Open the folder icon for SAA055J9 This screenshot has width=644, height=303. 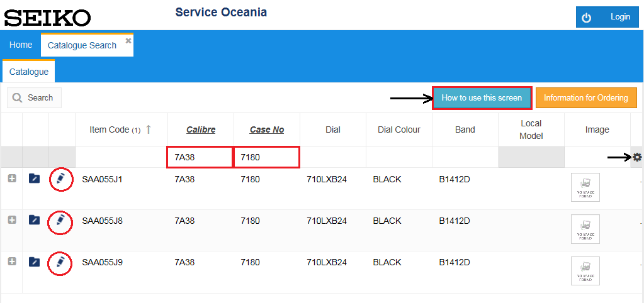(35, 262)
